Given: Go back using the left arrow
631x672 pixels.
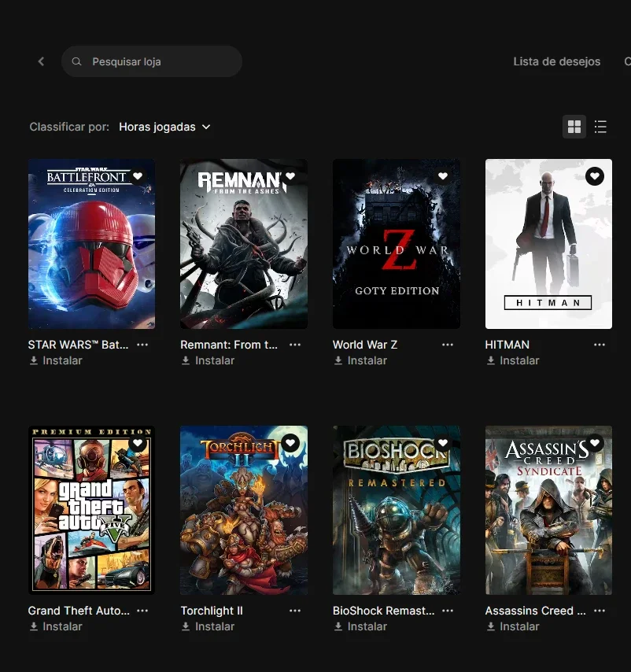Looking at the screenshot, I should (x=41, y=61).
